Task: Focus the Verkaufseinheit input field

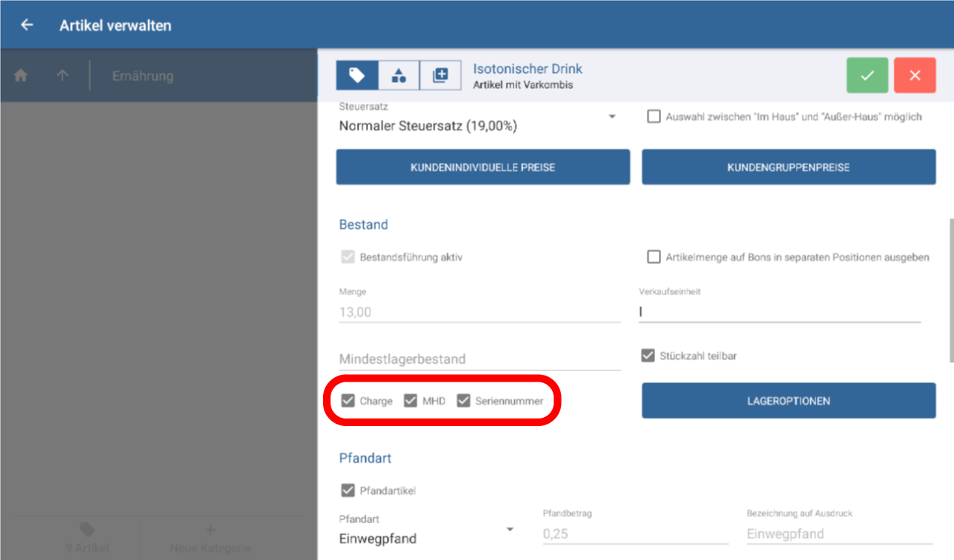Action: [x=779, y=312]
